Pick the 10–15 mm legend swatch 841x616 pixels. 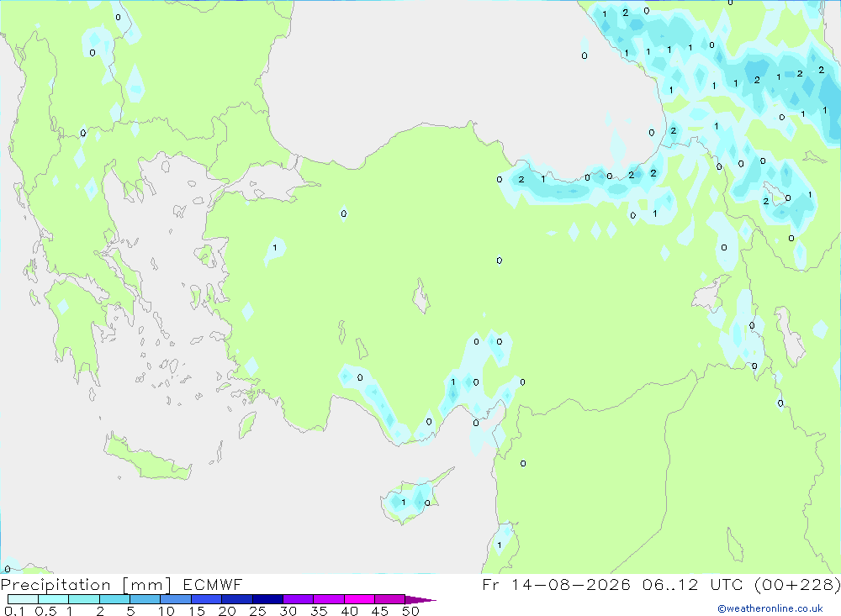click(x=176, y=599)
